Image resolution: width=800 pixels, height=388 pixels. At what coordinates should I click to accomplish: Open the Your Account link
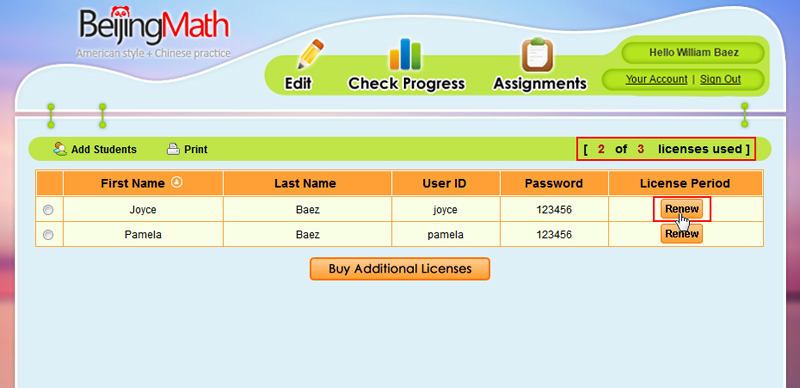[656, 79]
